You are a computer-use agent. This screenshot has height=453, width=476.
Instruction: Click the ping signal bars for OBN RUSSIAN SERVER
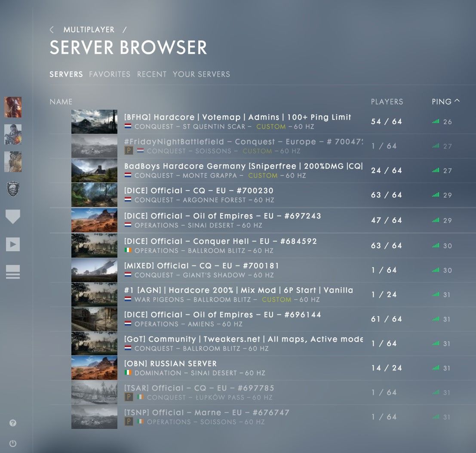click(x=436, y=368)
